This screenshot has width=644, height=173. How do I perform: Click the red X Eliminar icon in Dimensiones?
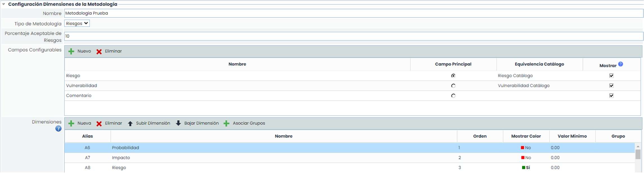(x=99, y=124)
